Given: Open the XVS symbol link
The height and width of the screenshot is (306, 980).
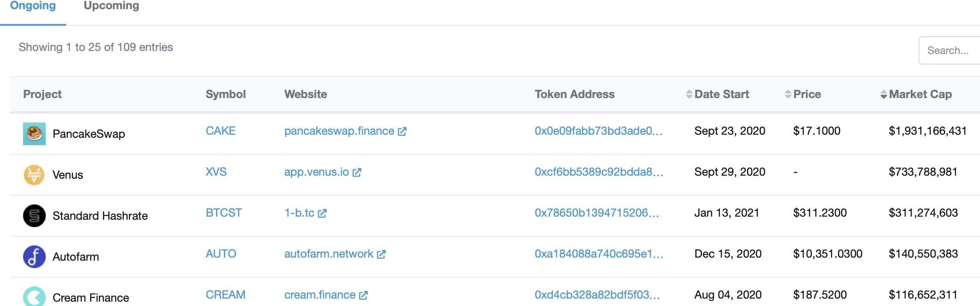Looking at the screenshot, I should pyautogui.click(x=216, y=172).
